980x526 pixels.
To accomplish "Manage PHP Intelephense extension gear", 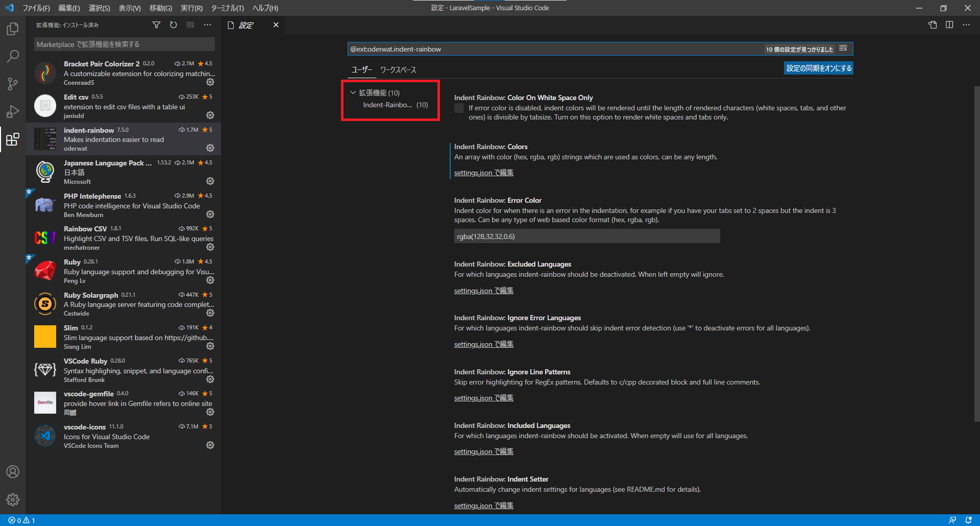I will (x=210, y=214).
